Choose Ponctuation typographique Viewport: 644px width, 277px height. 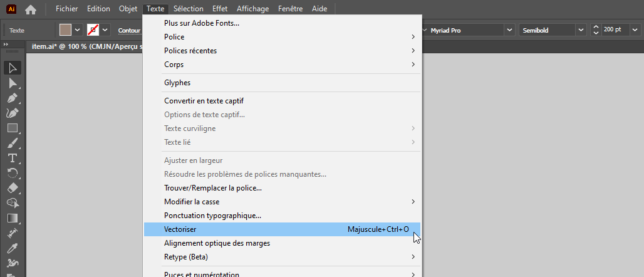pos(282,216)
